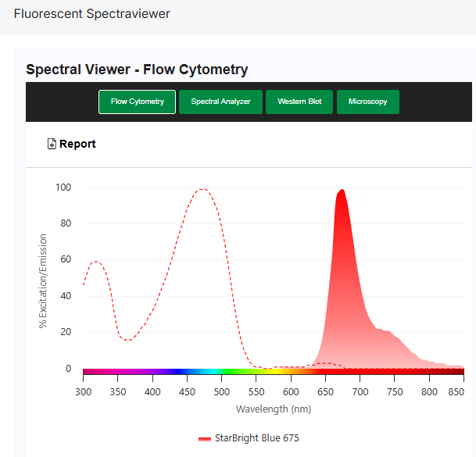Select the Western Blot tab
This screenshot has width=476, height=457.
click(299, 102)
